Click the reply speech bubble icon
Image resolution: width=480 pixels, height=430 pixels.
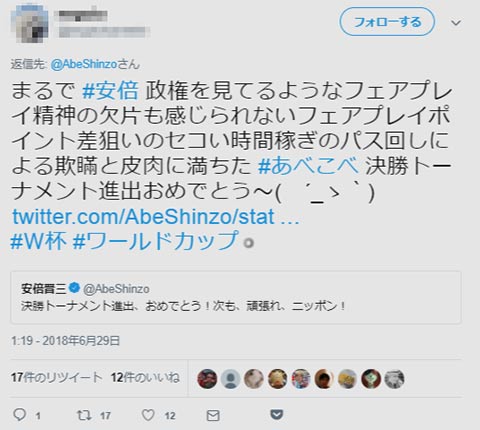(19, 415)
